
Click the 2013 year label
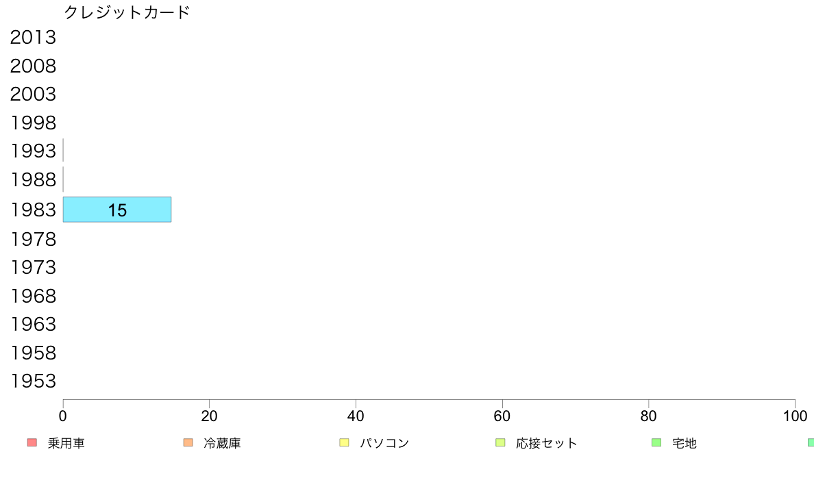[x=33, y=38]
